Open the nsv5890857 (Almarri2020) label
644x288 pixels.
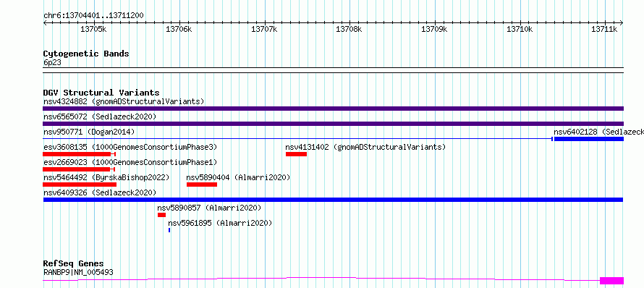209,208
